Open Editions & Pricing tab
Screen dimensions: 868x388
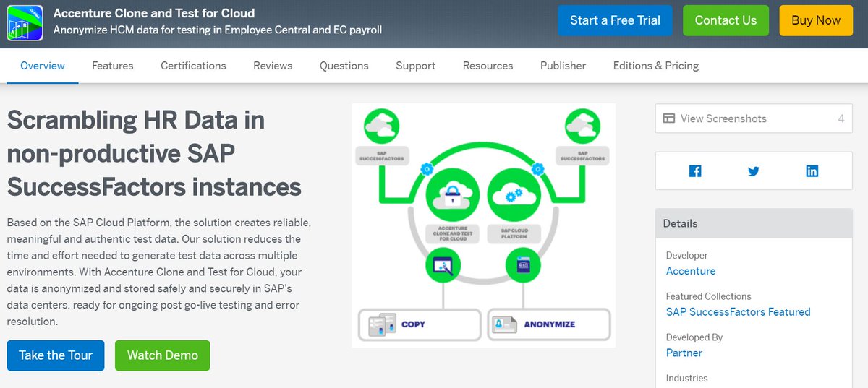pyautogui.click(x=656, y=66)
